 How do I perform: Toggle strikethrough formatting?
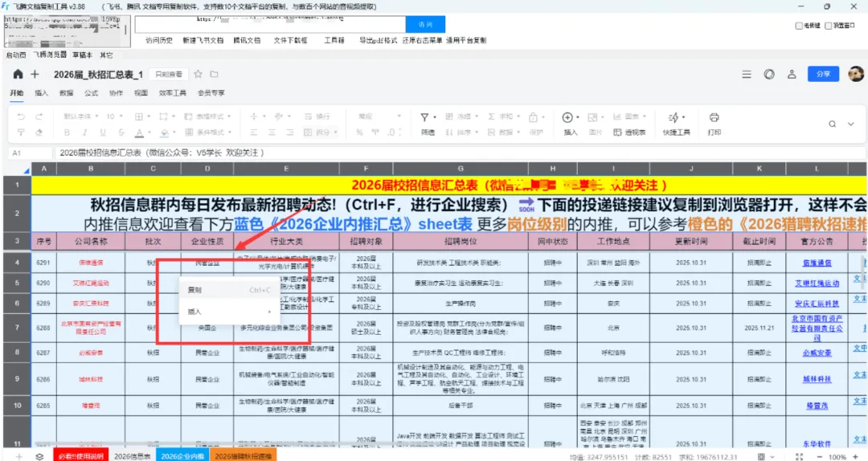[121, 133]
